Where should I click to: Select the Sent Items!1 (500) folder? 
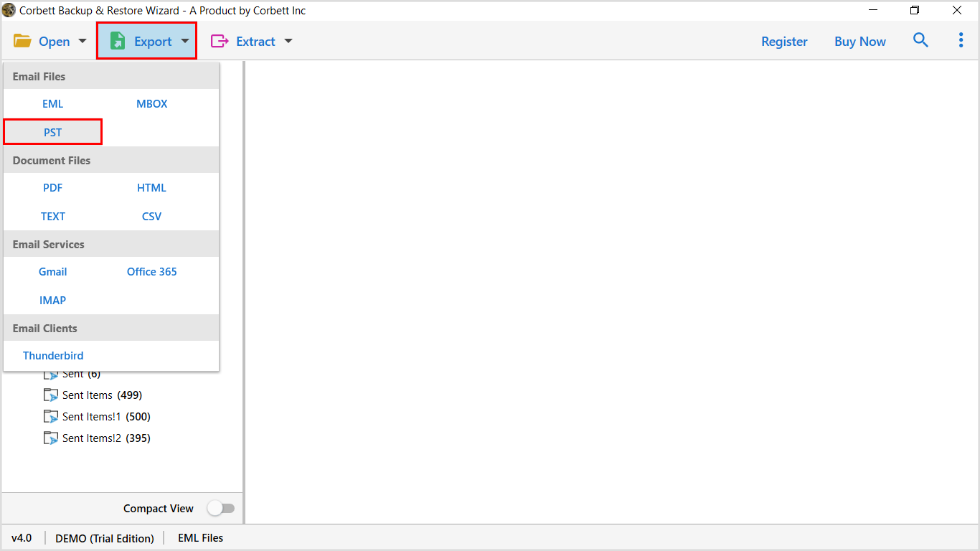tap(106, 417)
